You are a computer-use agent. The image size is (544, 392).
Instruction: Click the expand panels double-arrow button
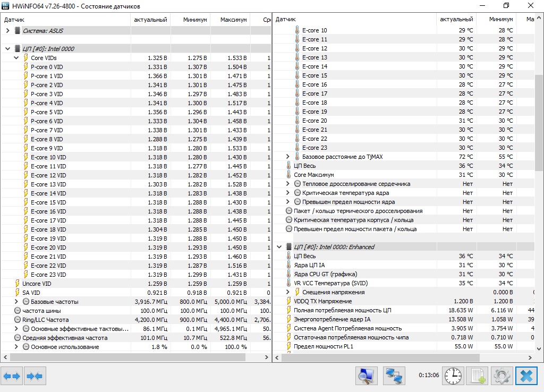tap(12, 376)
